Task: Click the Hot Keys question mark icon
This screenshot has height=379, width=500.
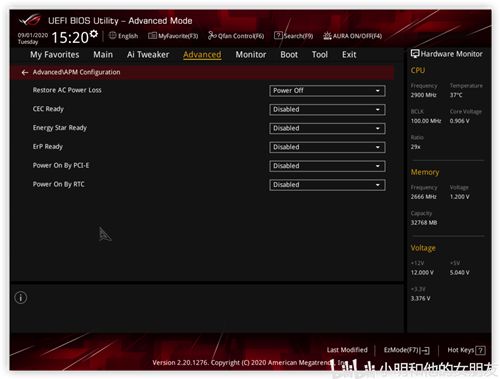Action: pos(480,350)
